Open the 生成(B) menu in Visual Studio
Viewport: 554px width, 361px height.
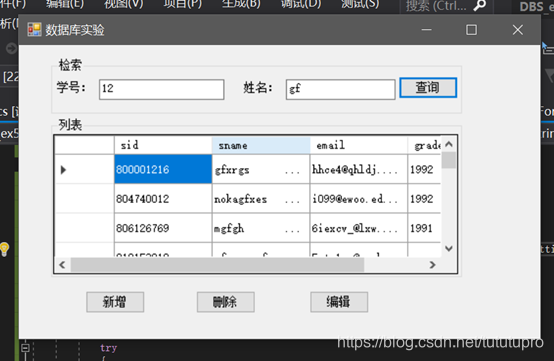point(241,4)
